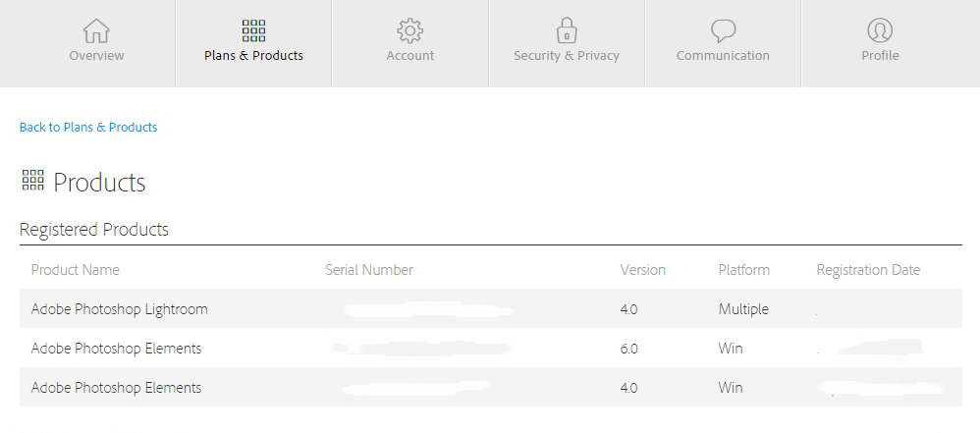Click the Plans & Products grid icon in navigation

[x=253, y=30]
